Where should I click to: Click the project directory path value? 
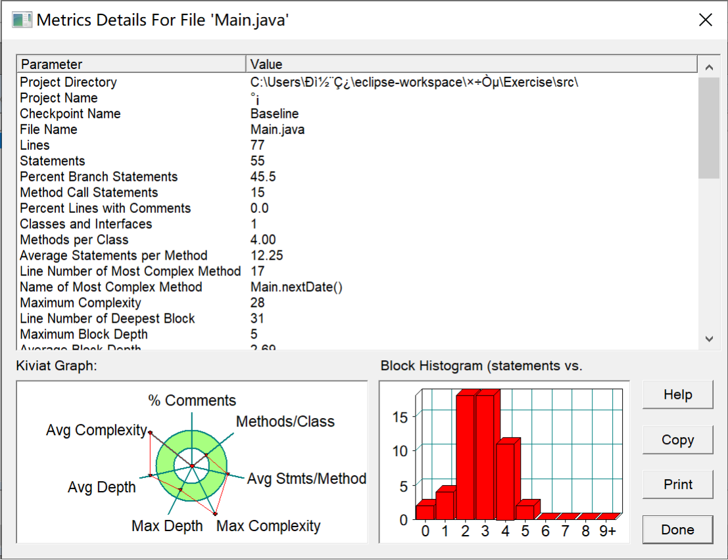[x=414, y=82]
